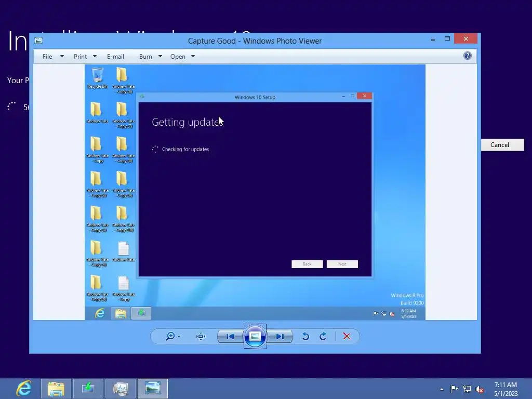Expand the Open dropdown arrow
This screenshot has height=399, width=532.
(x=193, y=56)
